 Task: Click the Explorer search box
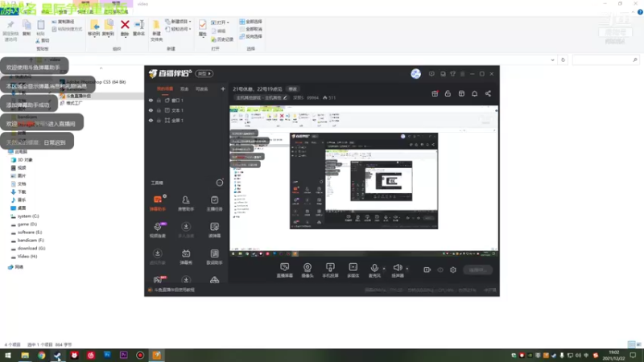(x=605, y=60)
